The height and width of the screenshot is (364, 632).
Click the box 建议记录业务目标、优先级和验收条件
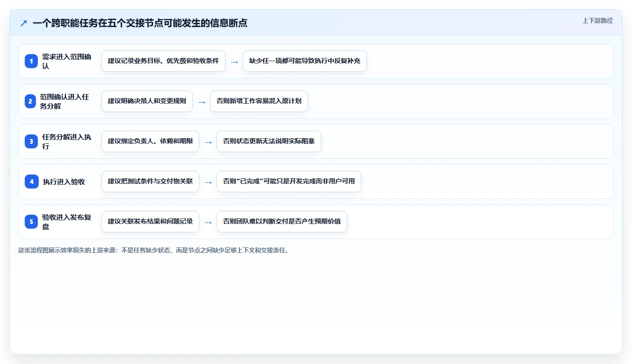[x=163, y=61]
